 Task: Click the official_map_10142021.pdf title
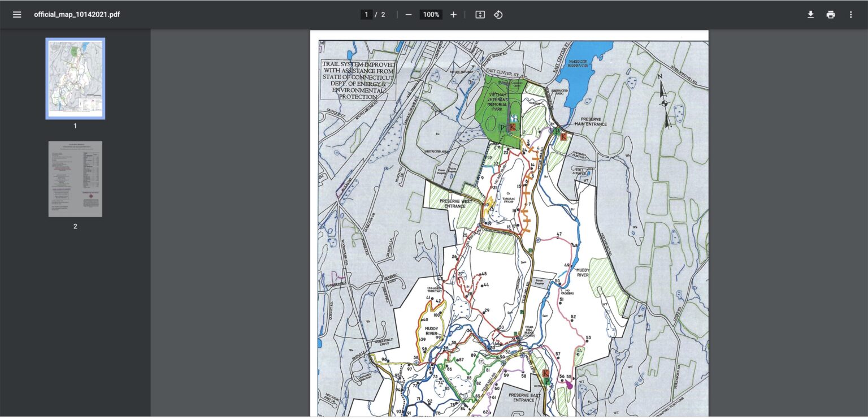[77, 15]
